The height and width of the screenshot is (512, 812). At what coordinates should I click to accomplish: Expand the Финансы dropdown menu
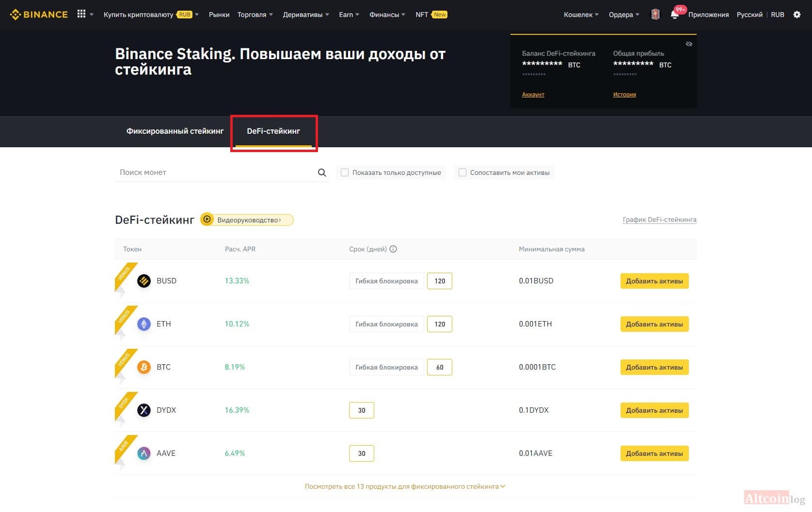coord(387,15)
